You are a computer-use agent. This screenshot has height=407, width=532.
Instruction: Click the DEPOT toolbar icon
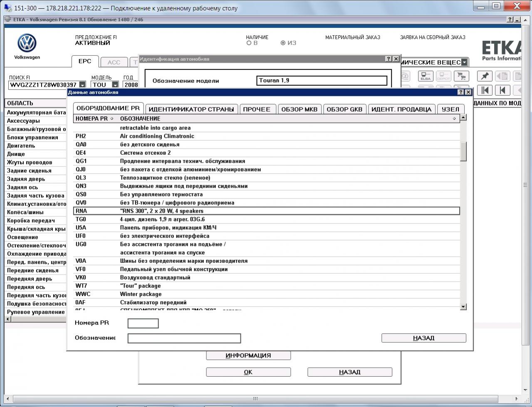tap(443, 76)
